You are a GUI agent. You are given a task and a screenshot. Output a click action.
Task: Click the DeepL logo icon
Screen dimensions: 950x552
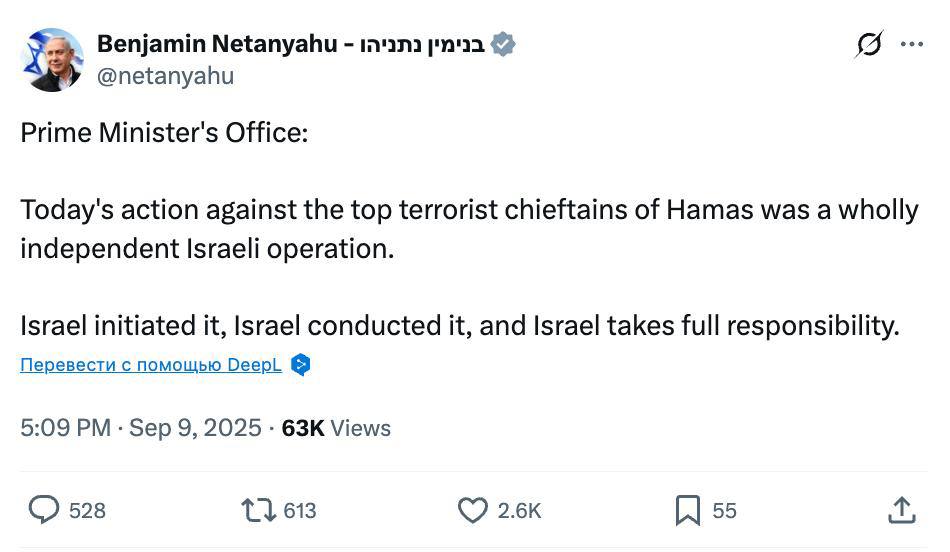(300, 365)
